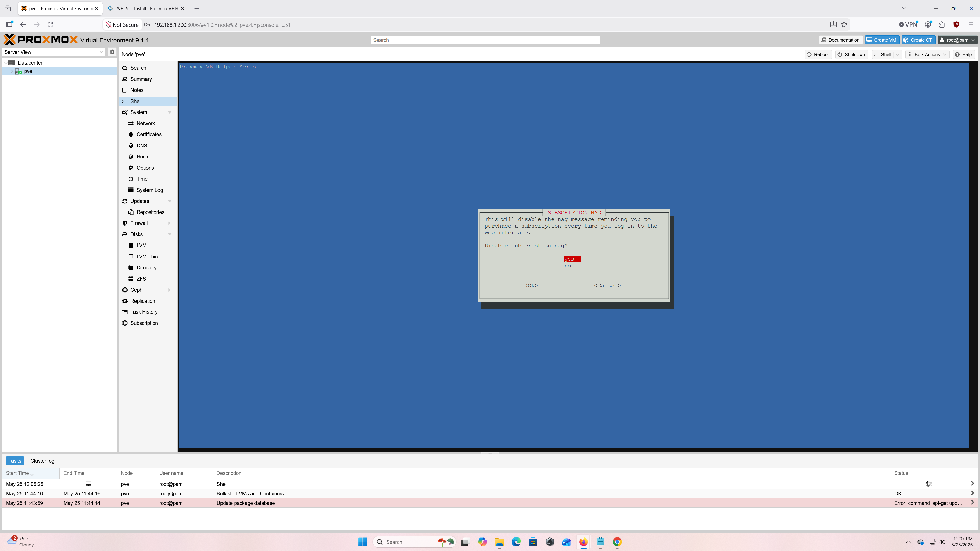This screenshot has width=980, height=551.
Task: Click Create VM button
Action: (x=881, y=40)
